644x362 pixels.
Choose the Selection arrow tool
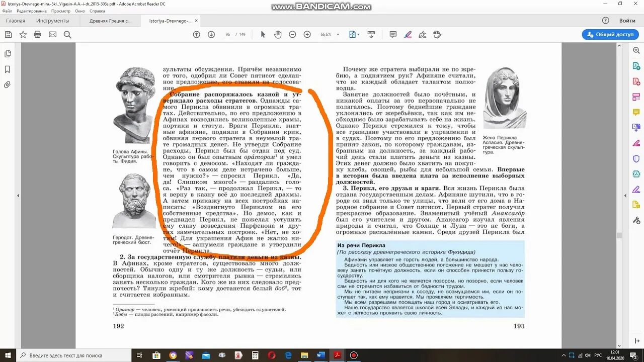point(263,35)
